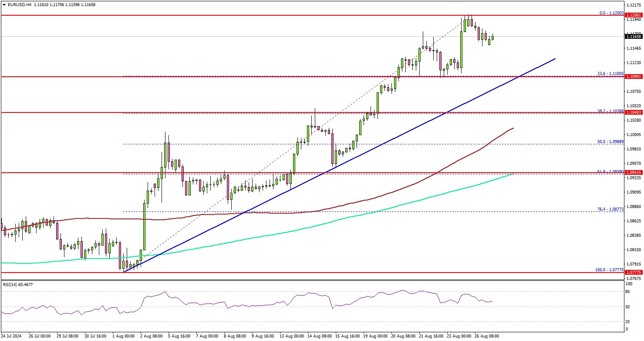Click the 100.0 - 1.07775 Fibonacci label
644x341 pixels.
click(x=609, y=270)
